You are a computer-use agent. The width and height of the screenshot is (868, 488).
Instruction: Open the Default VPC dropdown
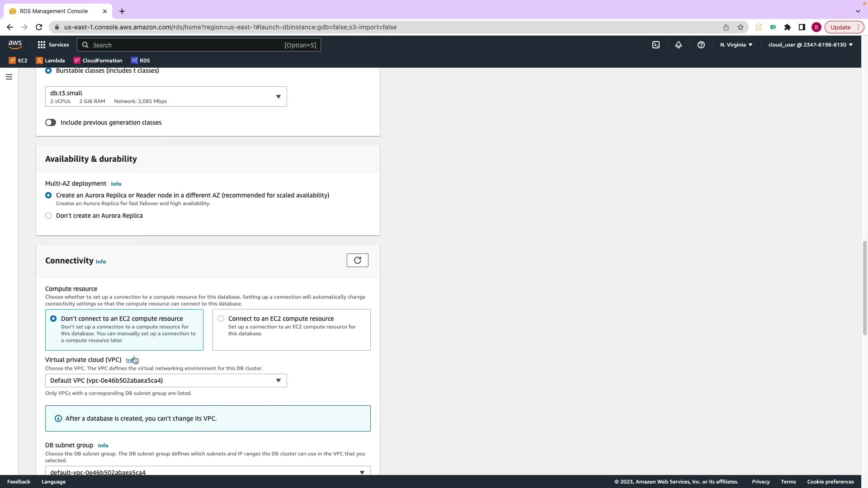click(x=165, y=380)
